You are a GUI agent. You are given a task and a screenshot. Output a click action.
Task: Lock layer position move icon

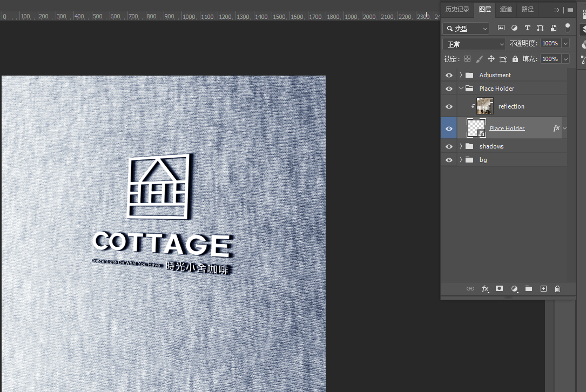[x=491, y=59]
